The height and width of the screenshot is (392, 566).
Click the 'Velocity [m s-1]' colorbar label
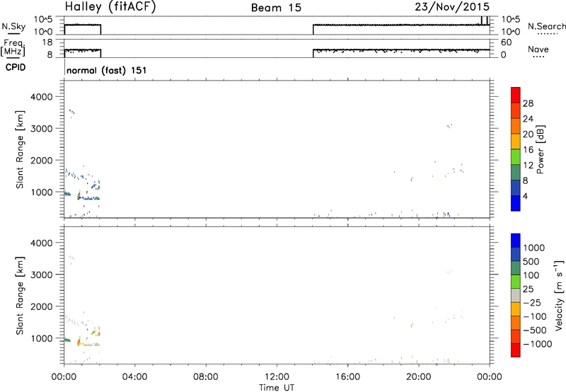(x=559, y=295)
